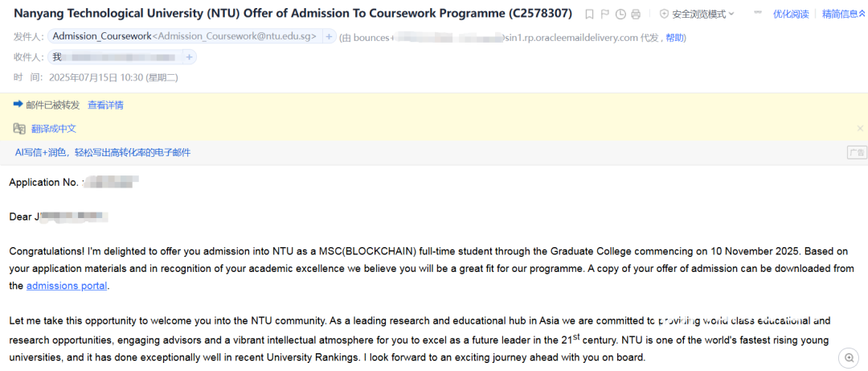The height and width of the screenshot is (371, 868).
Task: Click the AI写信+润色 ad banner text
Action: (x=102, y=152)
